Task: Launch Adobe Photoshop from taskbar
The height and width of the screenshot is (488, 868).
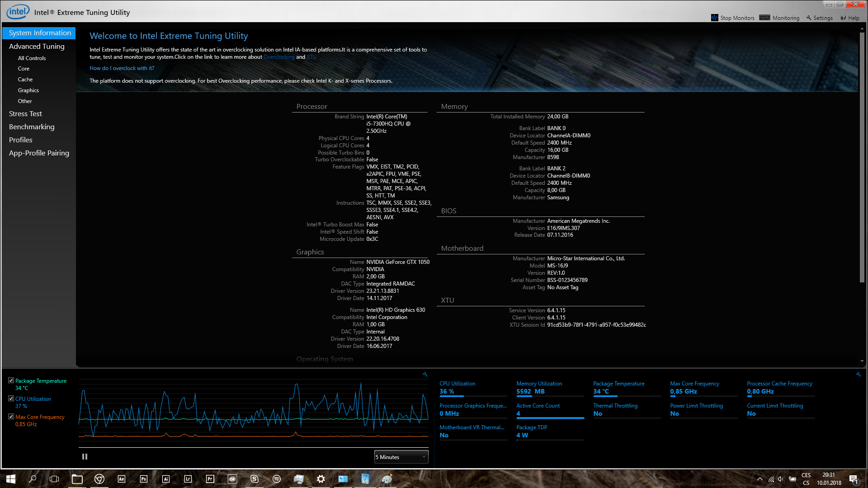Action: click(144, 479)
